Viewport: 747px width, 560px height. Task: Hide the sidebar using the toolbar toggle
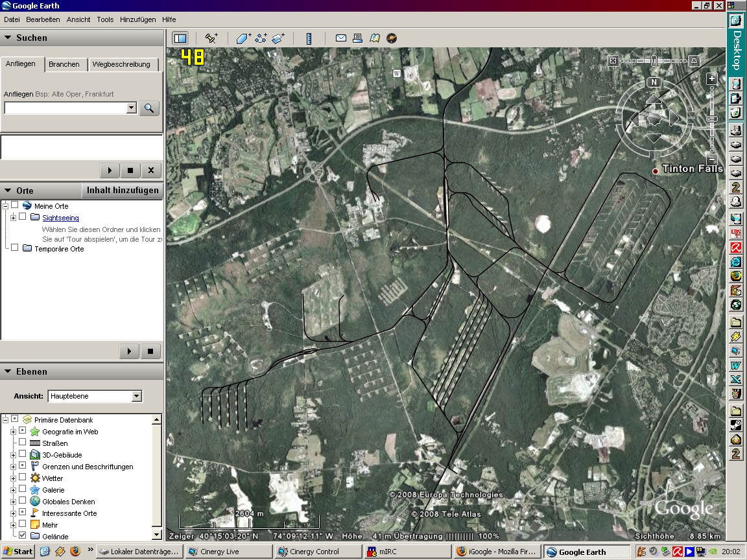180,38
